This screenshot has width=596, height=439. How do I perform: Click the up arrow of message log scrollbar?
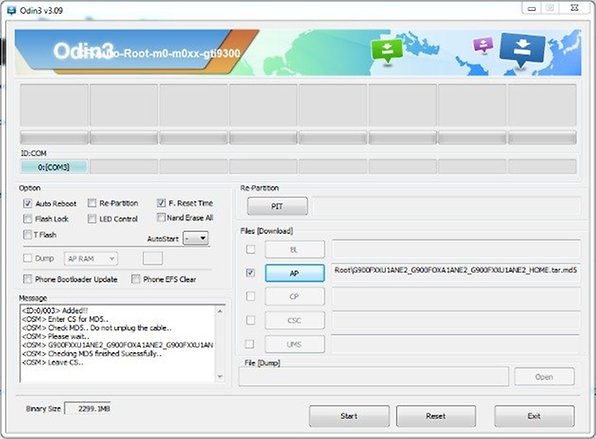point(220,311)
